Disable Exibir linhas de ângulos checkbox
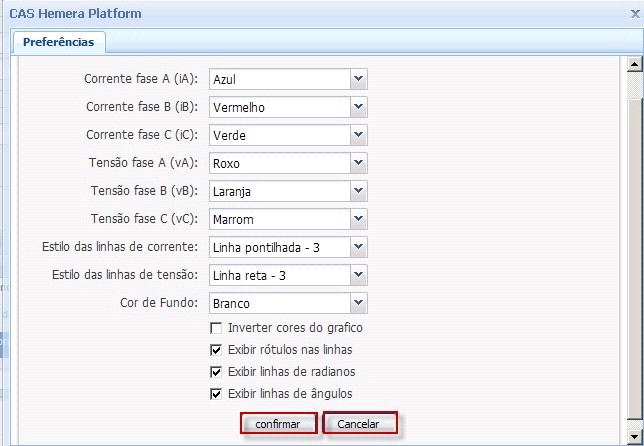 (x=216, y=394)
